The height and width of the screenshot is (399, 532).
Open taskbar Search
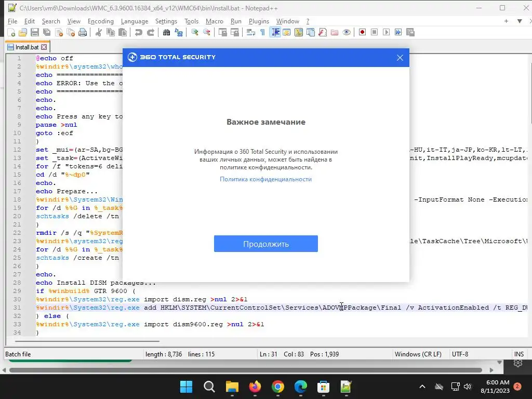(209, 387)
